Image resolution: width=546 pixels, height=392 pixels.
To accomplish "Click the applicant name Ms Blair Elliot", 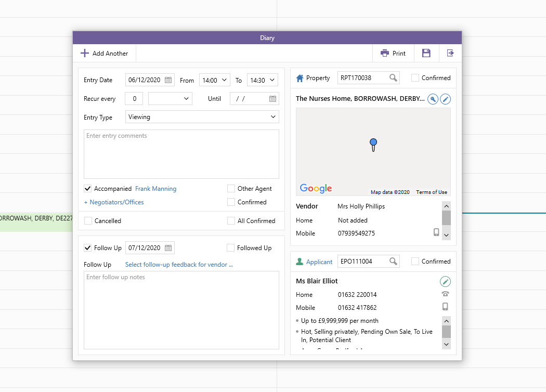I will tap(317, 281).
